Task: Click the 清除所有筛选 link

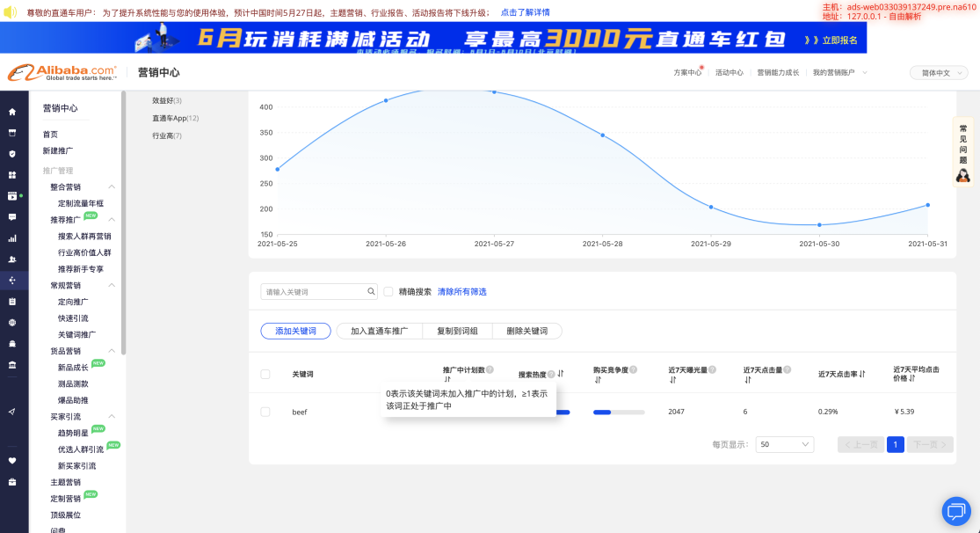Action: 462,291
